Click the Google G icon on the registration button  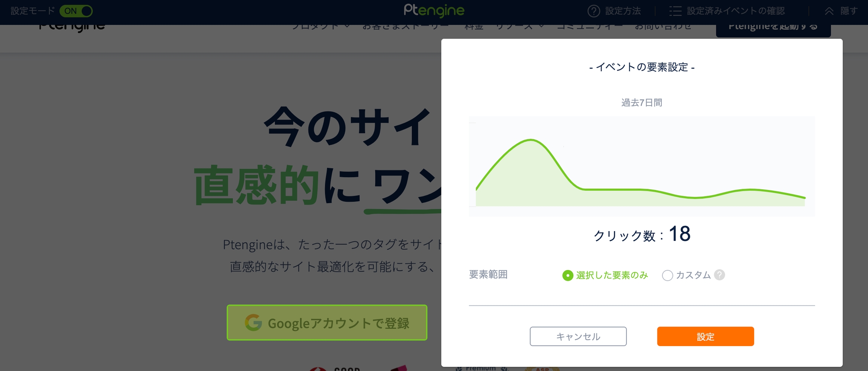[253, 323]
